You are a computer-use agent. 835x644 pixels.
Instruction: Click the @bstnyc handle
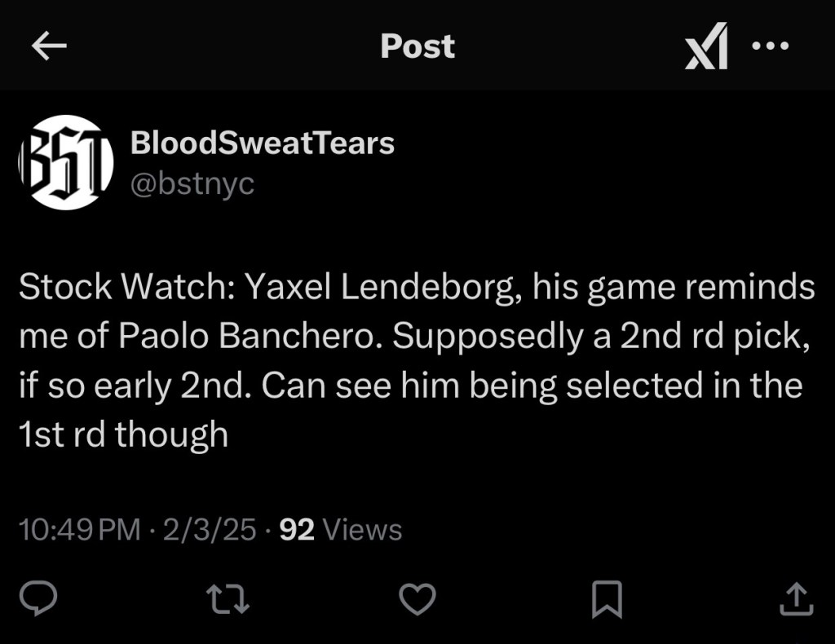[x=192, y=183]
